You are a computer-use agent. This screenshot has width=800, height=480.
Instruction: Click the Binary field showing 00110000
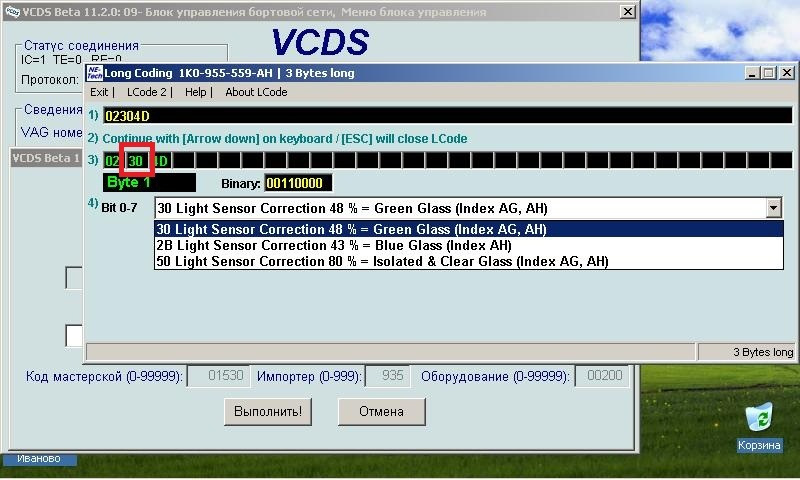coord(298,183)
